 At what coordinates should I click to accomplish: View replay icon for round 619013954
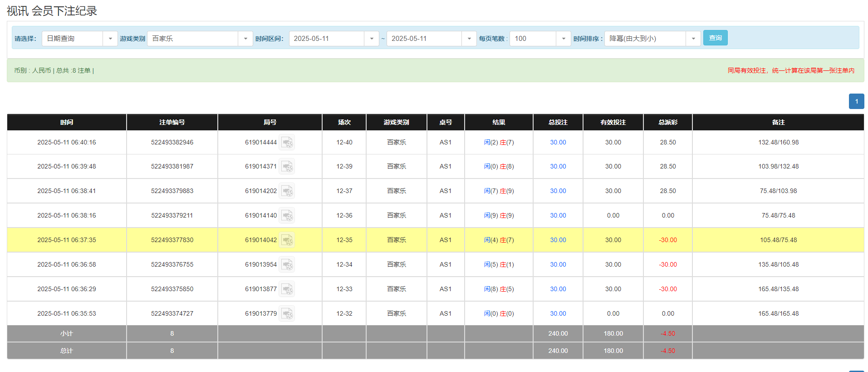coord(287,265)
